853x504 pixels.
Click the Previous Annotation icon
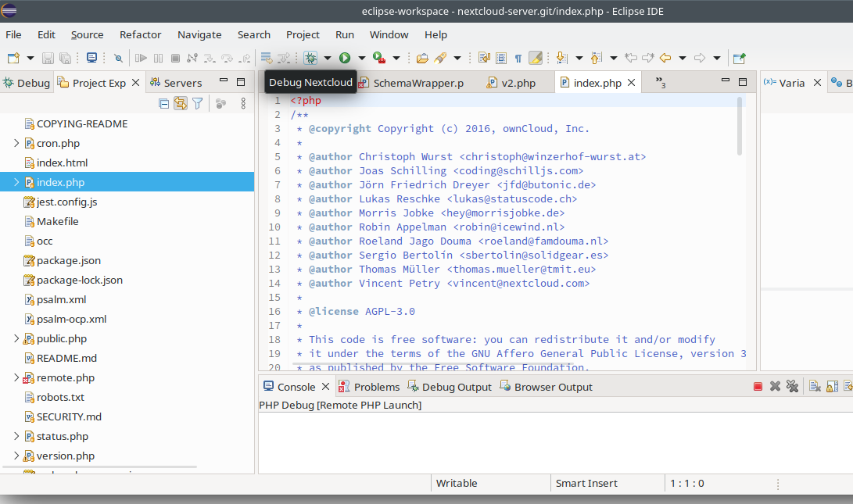tap(597, 58)
